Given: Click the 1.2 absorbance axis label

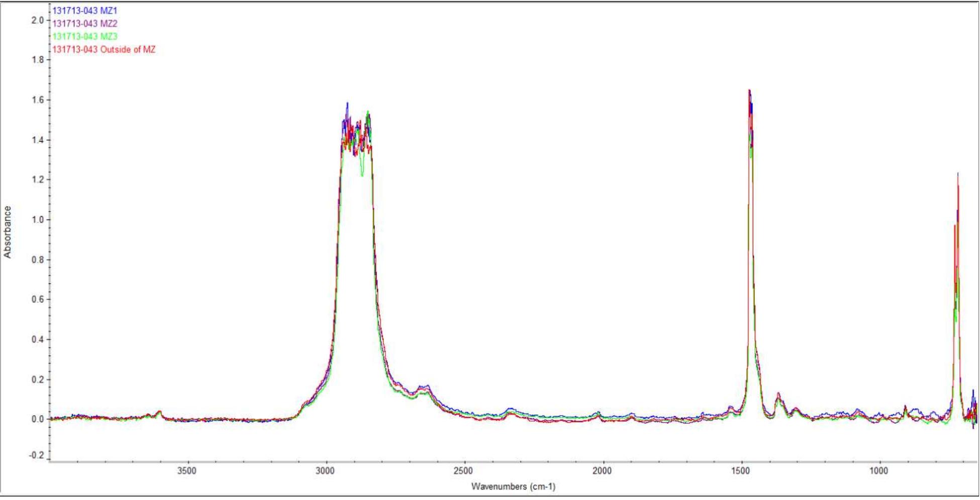Looking at the screenshot, I should [x=38, y=180].
